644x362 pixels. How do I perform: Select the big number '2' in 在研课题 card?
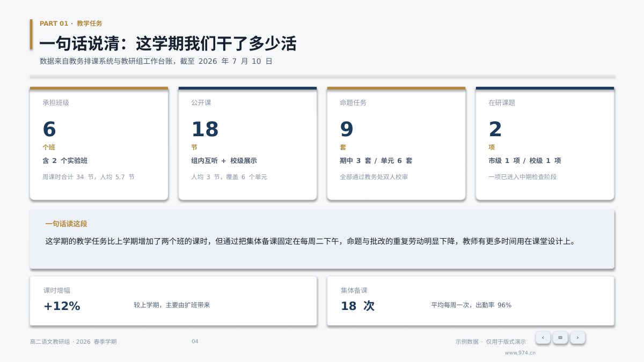click(495, 129)
